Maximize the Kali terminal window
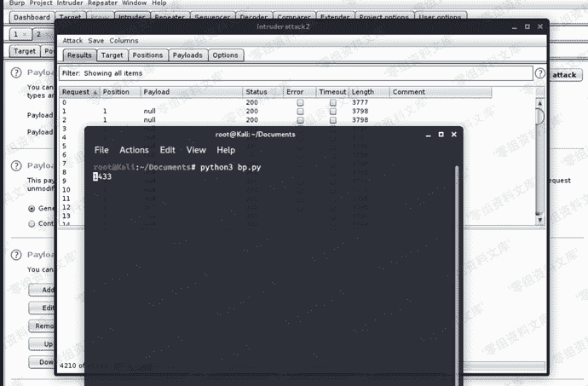 coord(441,134)
